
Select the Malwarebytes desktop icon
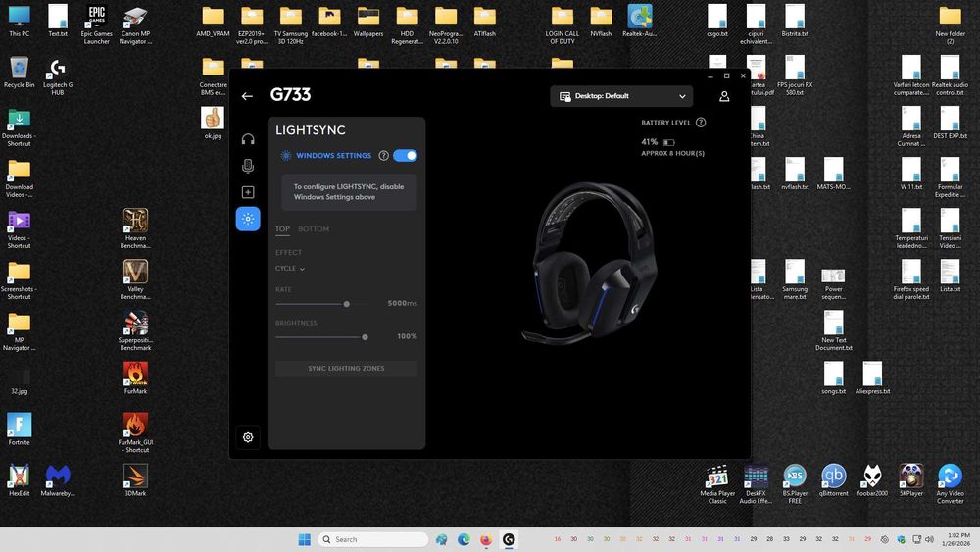coord(58,480)
